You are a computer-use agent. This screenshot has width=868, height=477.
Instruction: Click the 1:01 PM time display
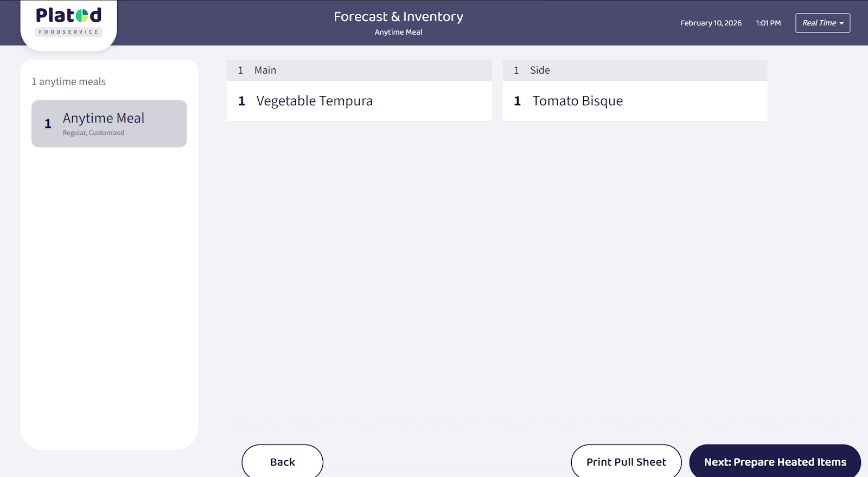(768, 23)
